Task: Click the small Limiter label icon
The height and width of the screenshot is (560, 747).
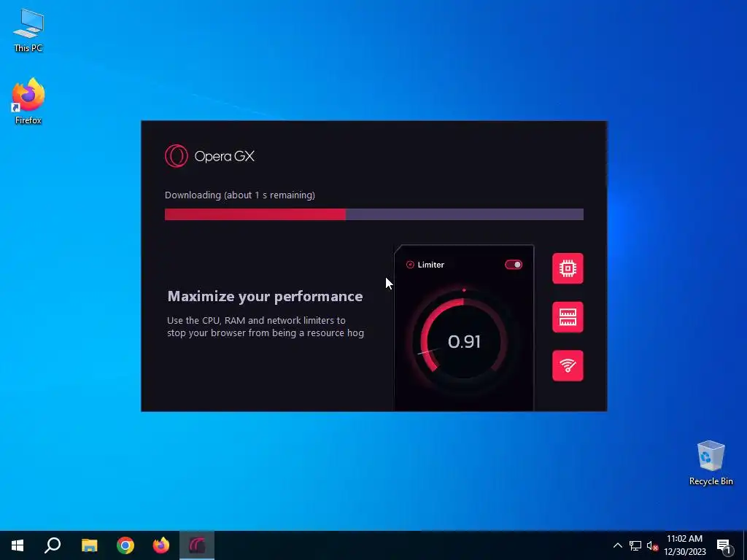Action: point(410,265)
